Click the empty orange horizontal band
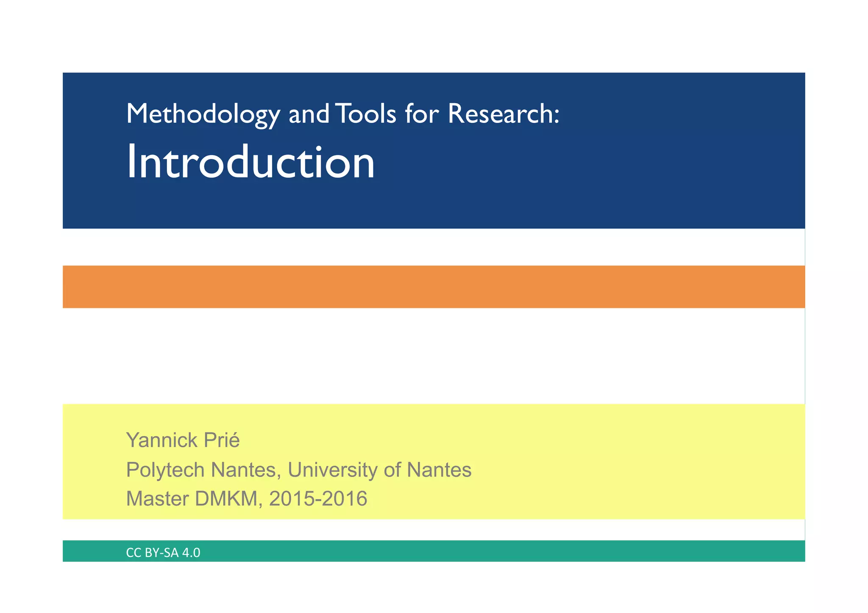This screenshot has height=613, width=868. (434, 287)
